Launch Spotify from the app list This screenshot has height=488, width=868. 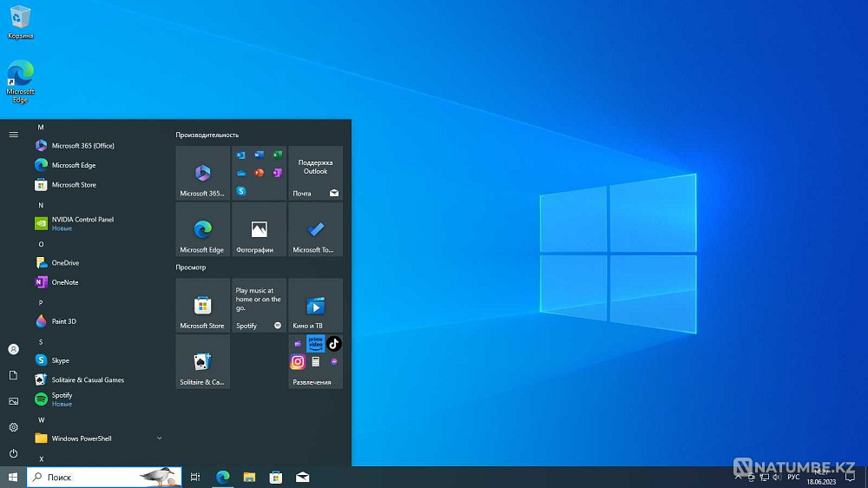100,399
